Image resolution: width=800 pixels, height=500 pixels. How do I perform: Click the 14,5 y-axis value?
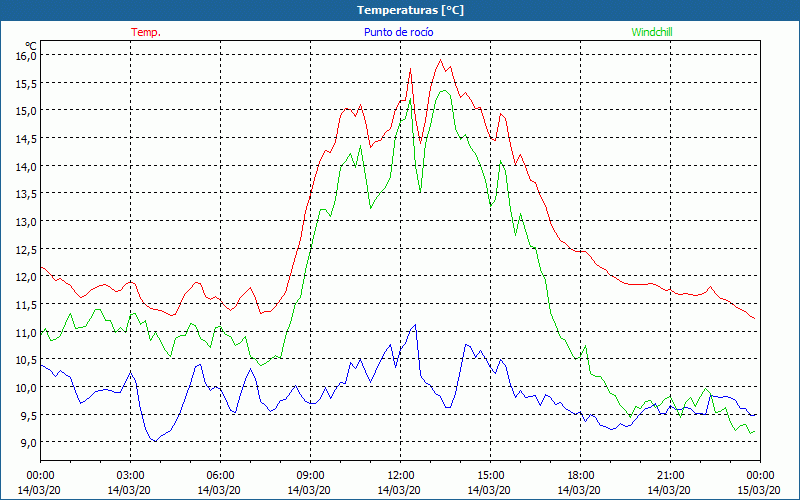[x=27, y=139]
